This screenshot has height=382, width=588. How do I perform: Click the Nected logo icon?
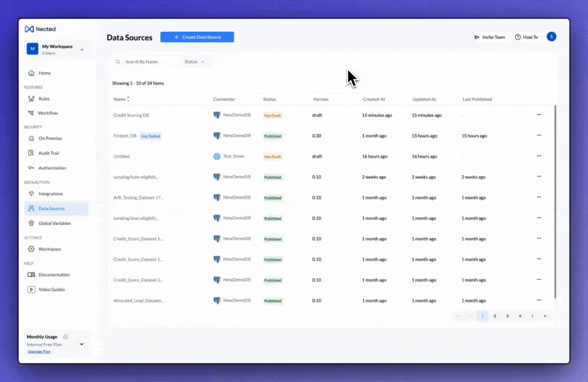(x=29, y=29)
